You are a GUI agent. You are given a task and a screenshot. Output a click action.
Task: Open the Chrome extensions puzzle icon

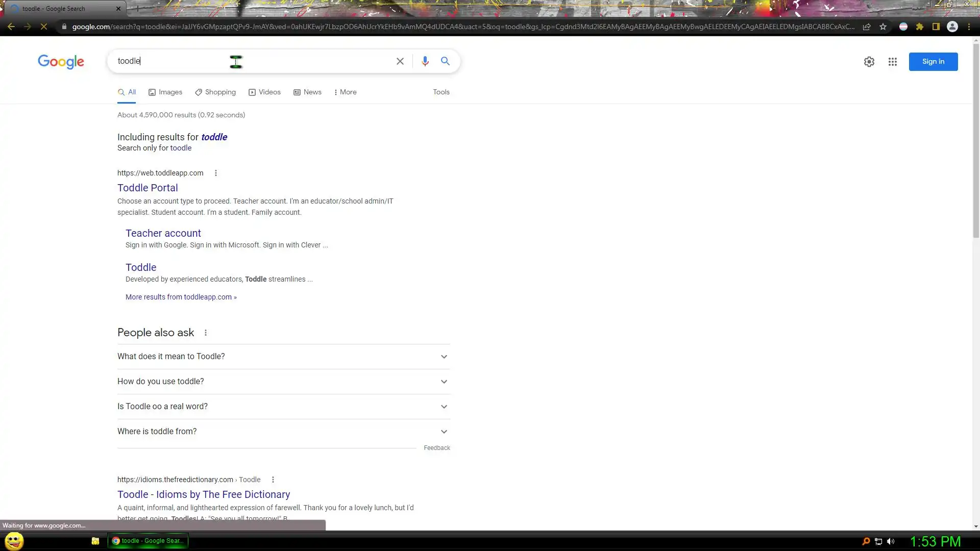(x=920, y=27)
